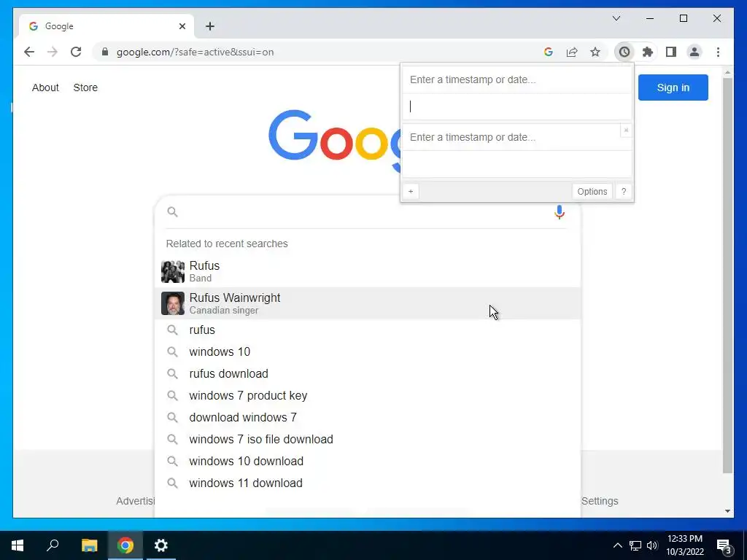Open the browser side panel
747x560 pixels.
pyautogui.click(x=671, y=52)
